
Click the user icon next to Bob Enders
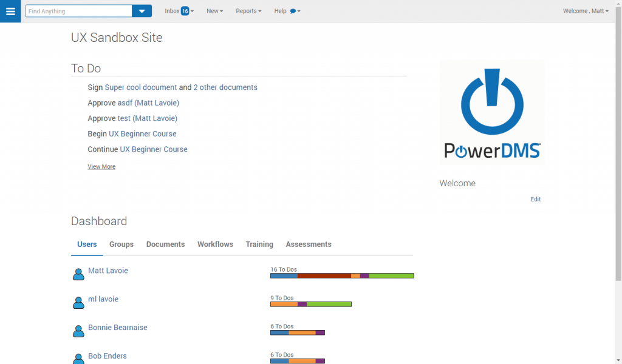[78, 359]
